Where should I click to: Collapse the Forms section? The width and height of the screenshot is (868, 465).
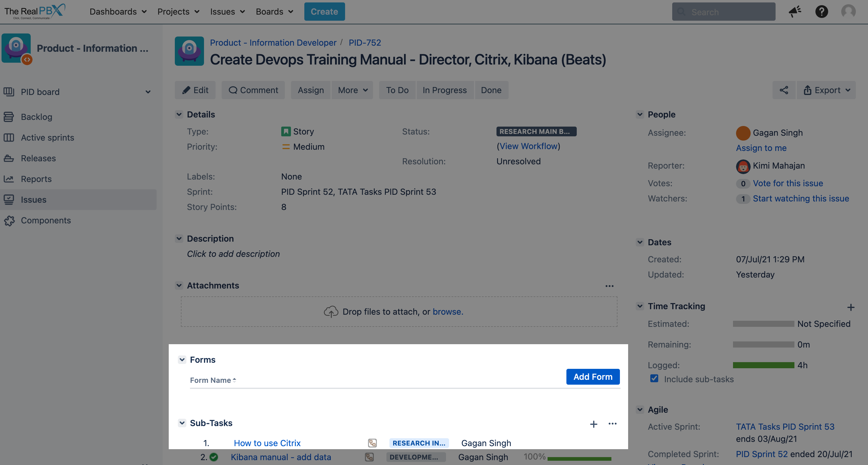(182, 360)
